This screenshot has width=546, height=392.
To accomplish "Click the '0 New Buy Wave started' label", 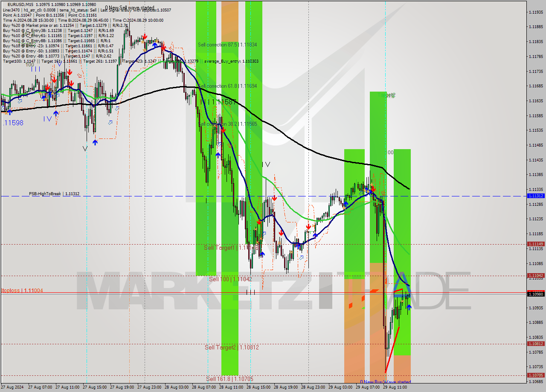I will 385,382.
